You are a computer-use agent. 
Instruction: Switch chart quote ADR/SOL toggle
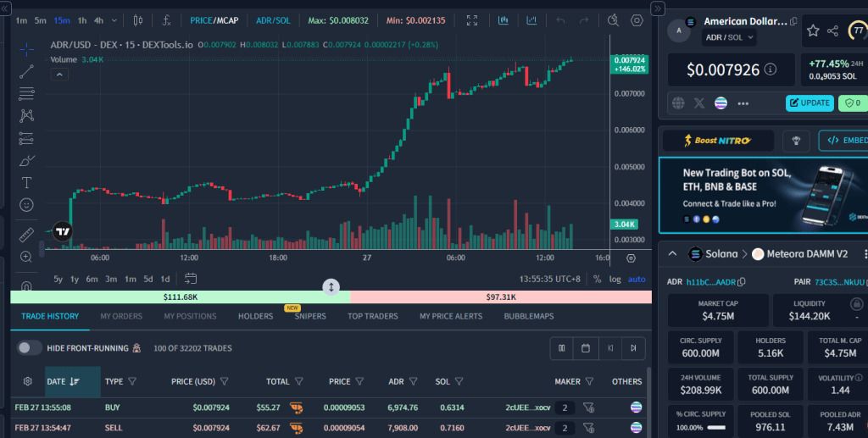click(273, 20)
